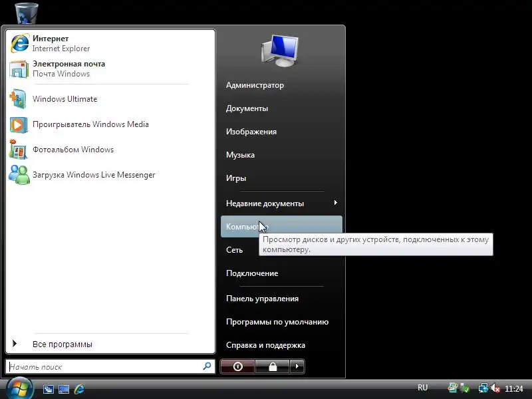The image size is (532, 399).
Task: Open the shutdown options arrow menu
Action: (297, 367)
